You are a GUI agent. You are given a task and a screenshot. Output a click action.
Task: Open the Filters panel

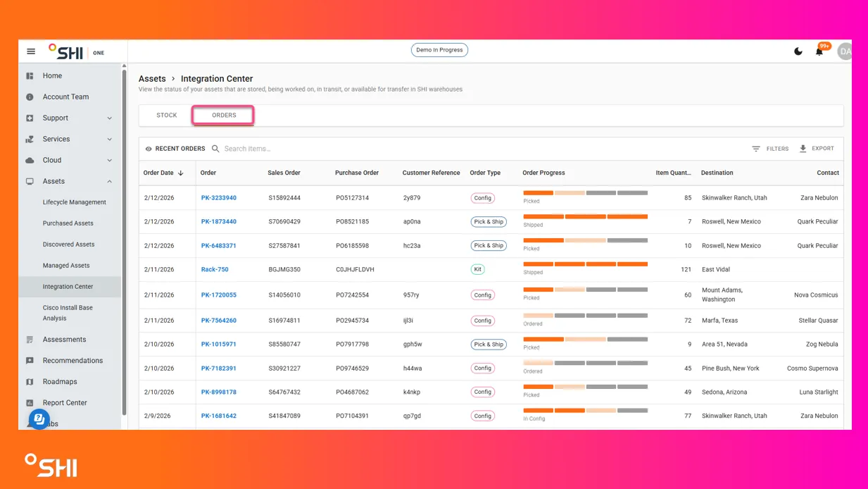coord(770,149)
